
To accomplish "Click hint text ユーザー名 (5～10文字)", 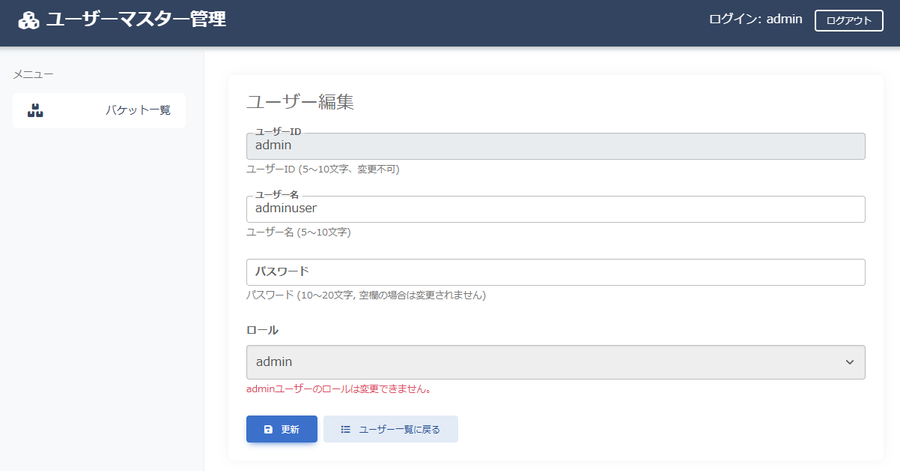I will click(298, 232).
